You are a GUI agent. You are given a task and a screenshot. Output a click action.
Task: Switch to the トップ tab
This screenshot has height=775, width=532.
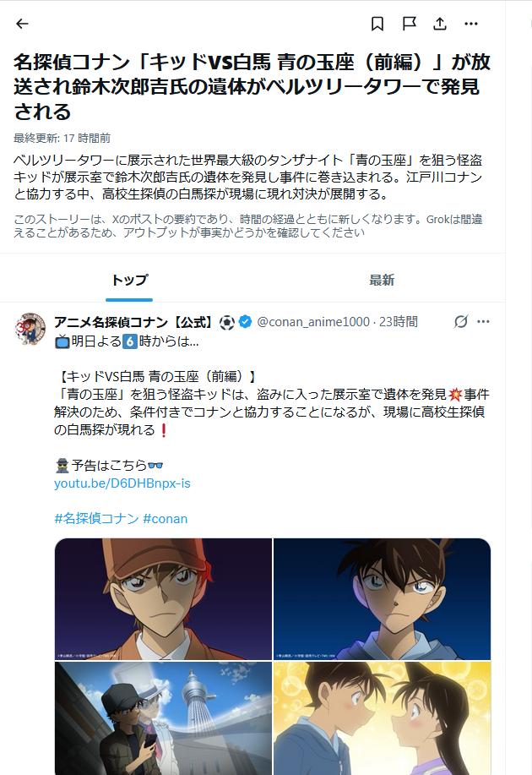coord(129,280)
